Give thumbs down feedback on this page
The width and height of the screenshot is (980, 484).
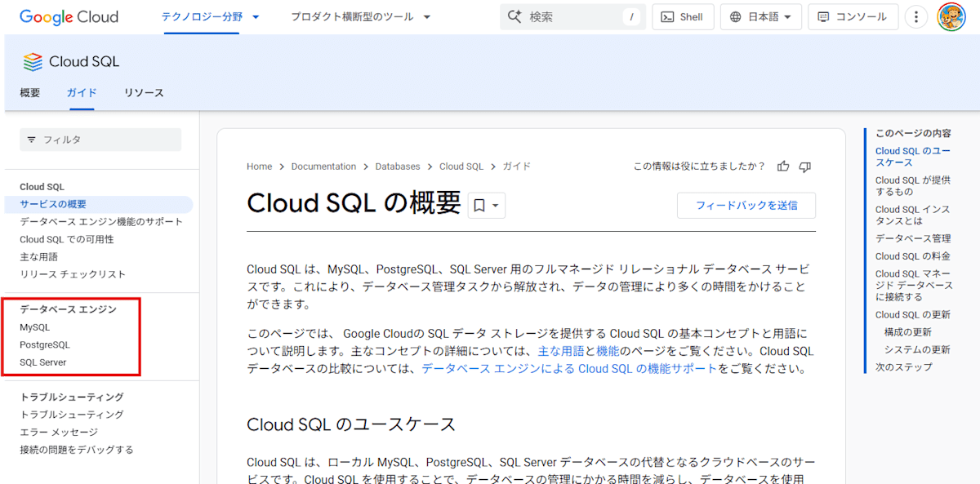pos(804,166)
